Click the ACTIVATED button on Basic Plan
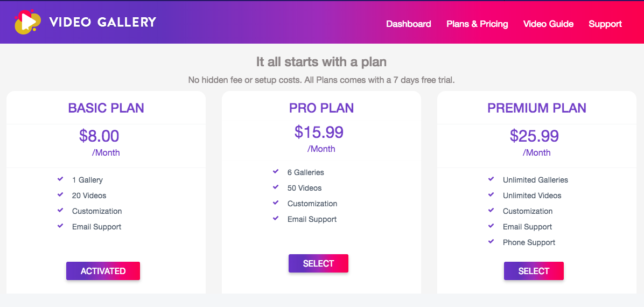Screen dimensions: 644x307 [x=103, y=271]
